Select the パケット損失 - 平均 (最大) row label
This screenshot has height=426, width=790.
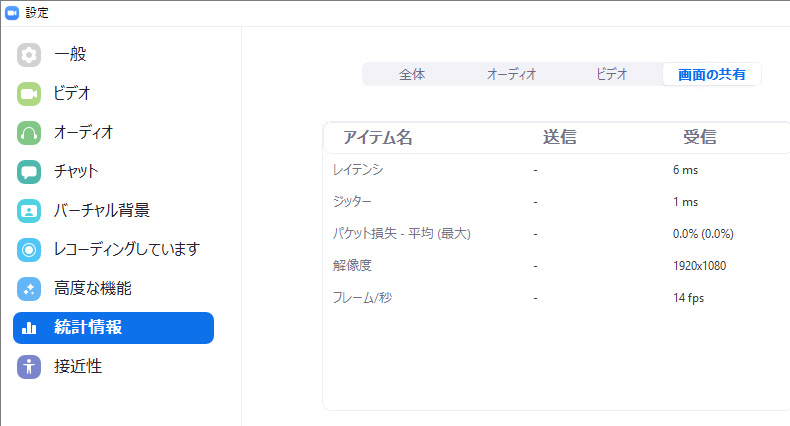(401, 234)
